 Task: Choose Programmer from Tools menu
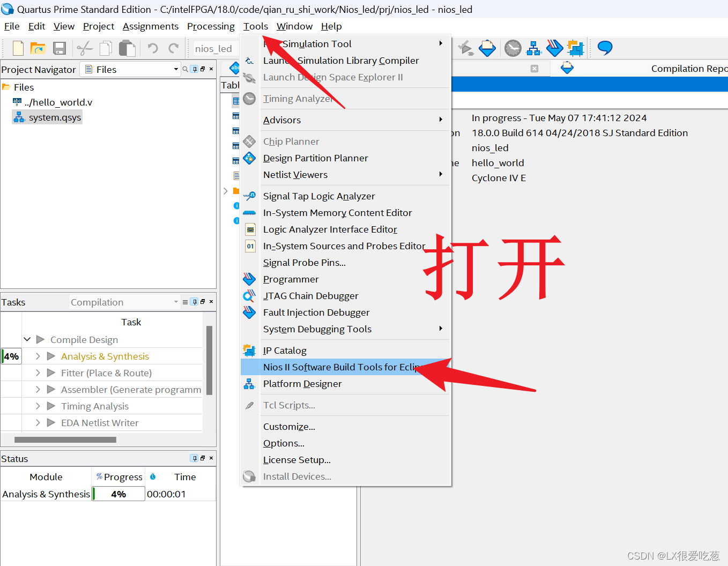pyautogui.click(x=346, y=279)
